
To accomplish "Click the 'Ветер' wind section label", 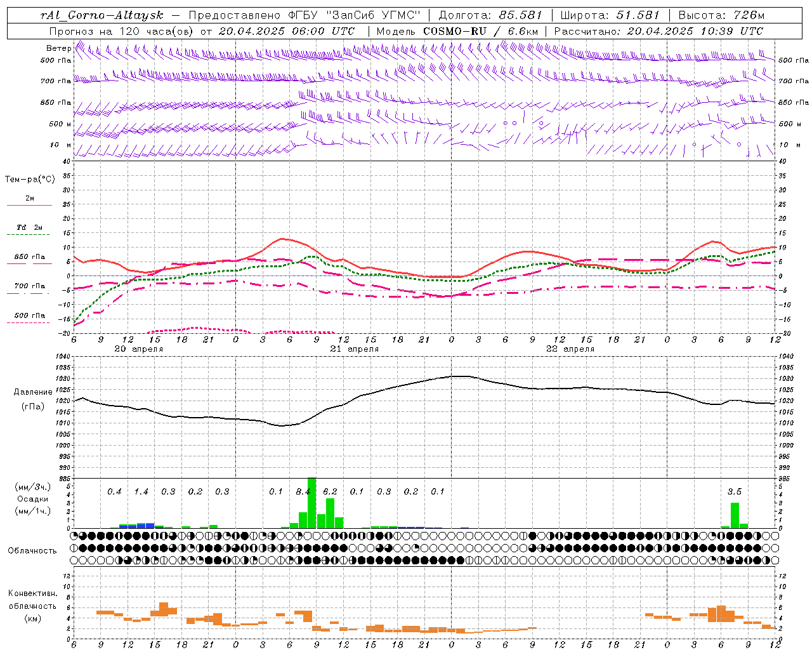I will [58, 48].
